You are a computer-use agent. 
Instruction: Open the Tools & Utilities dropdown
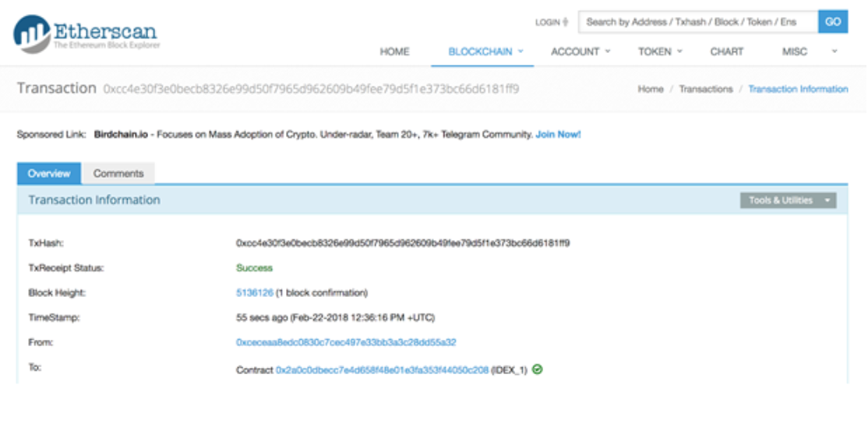pyautogui.click(x=788, y=200)
